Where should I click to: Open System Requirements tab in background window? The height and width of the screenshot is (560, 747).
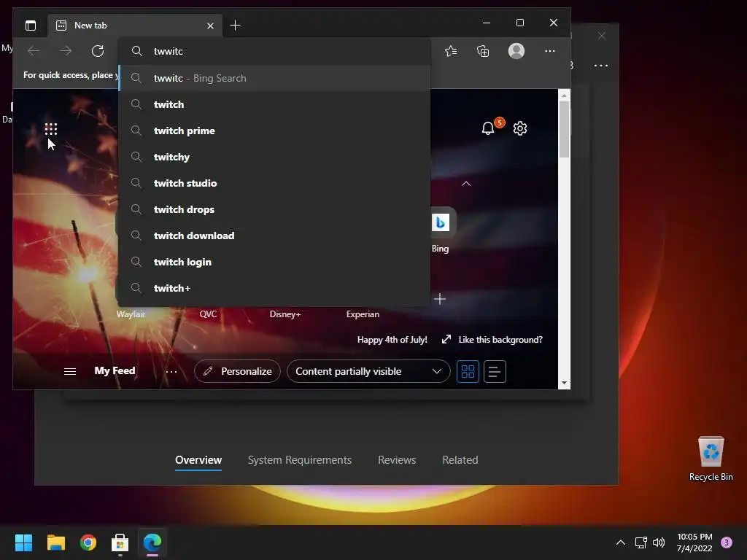[x=300, y=460]
